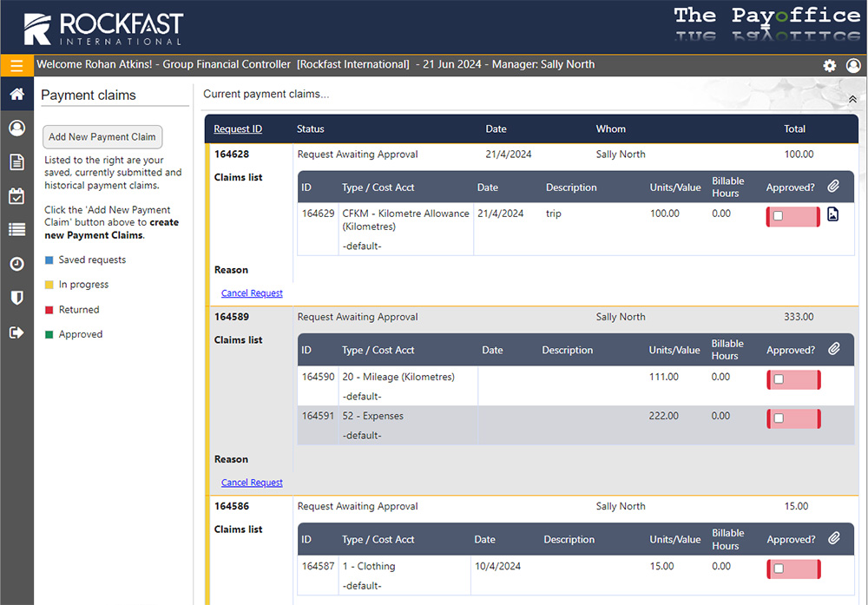868x605 pixels.
Task: Open the shield icon in sidebar
Action: 16,298
